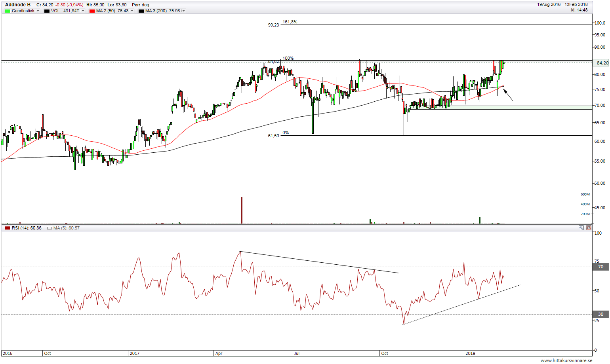This screenshot has width=610, height=364.
Task: Click the green Candlestick color swatch
Action: [8, 11]
